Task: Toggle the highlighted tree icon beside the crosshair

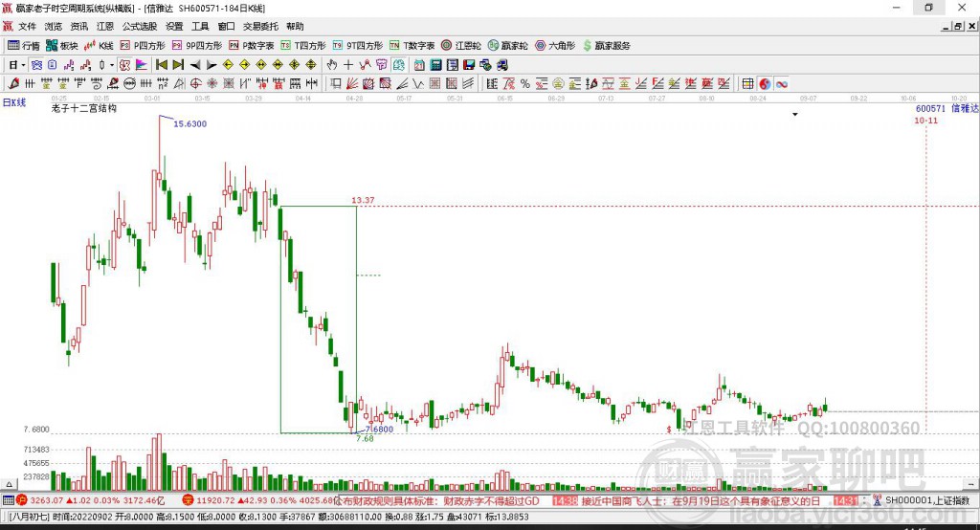Action: [x=398, y=65]
